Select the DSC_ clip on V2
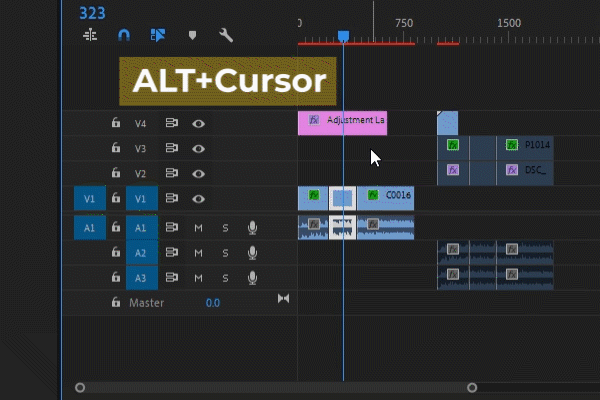600x400 pixels. point(525,173)
